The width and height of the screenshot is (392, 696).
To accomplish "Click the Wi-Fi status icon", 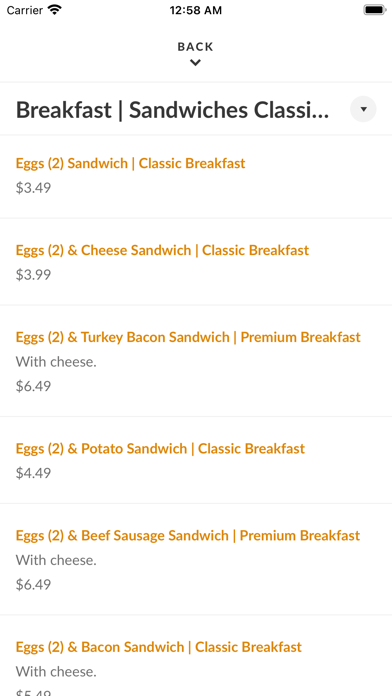I will (x=55, y=10).
